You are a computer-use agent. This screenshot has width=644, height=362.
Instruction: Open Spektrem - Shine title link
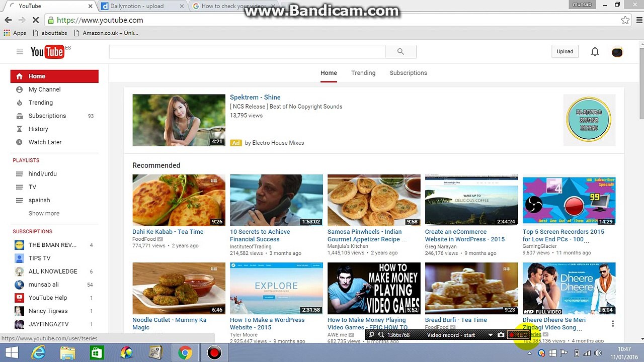point(255,98)
